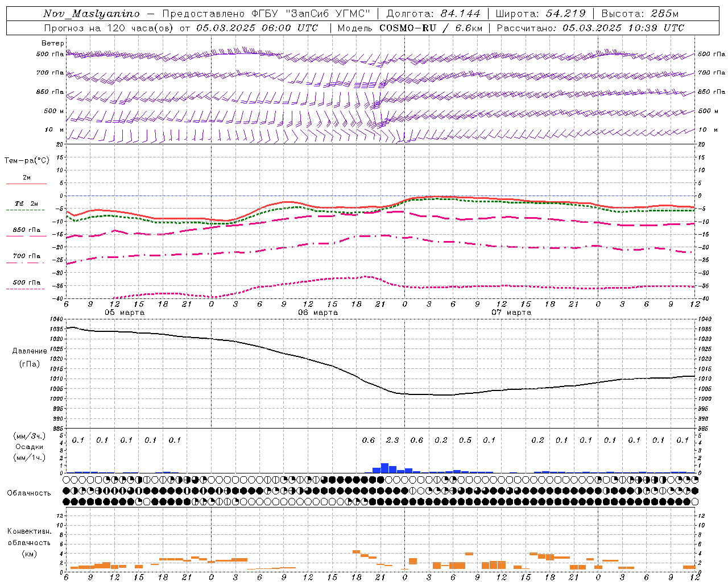Click the (мм/1ч.) precipitation unit label

pyautogui.click(x=28, y=458)
